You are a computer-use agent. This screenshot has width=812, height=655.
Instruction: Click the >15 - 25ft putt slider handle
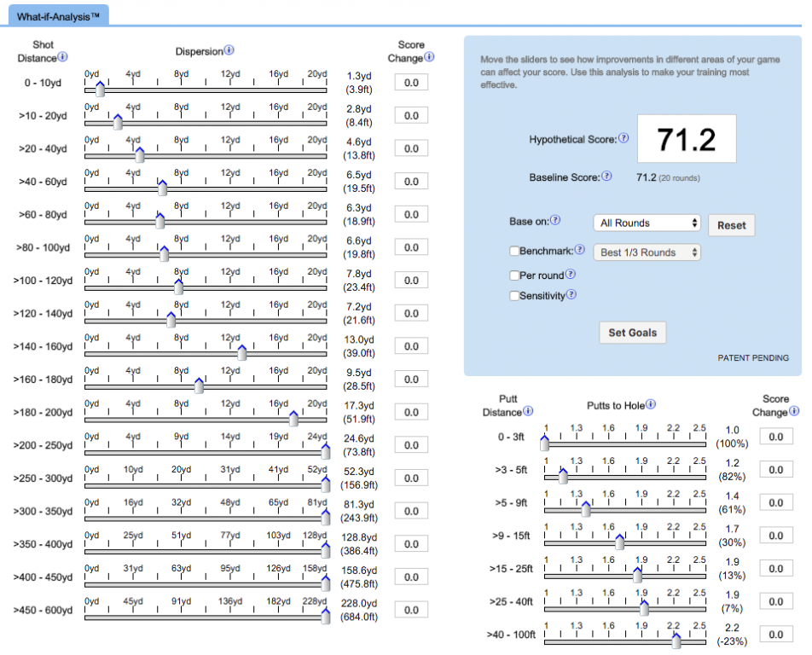[x=637, y=576]
